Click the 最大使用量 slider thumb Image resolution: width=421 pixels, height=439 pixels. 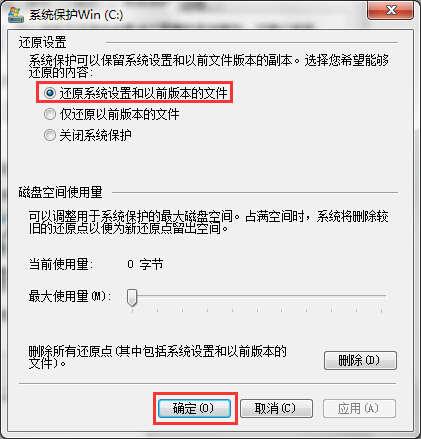pyautogui.click(x=132, y=297)
